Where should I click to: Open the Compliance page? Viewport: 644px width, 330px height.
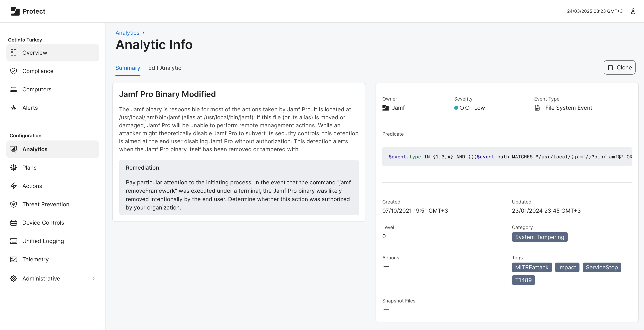point(53,71)
